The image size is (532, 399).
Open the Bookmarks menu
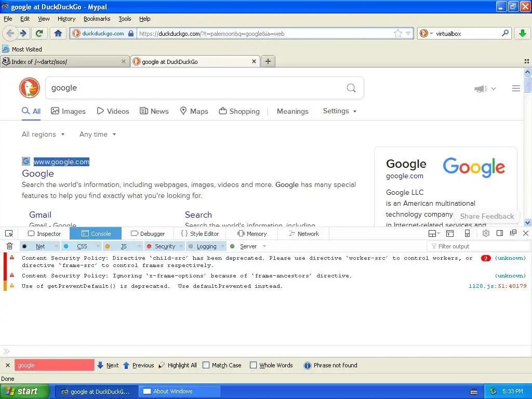[x=97, y=19]
